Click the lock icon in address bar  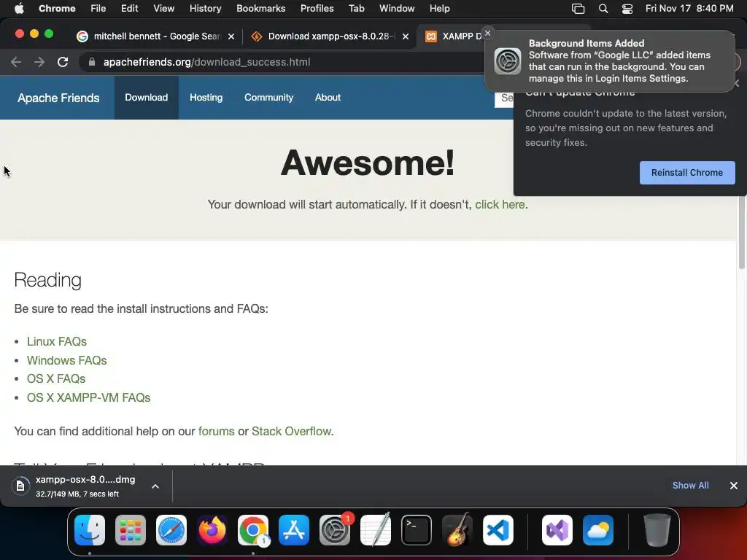tap(91, 62)
